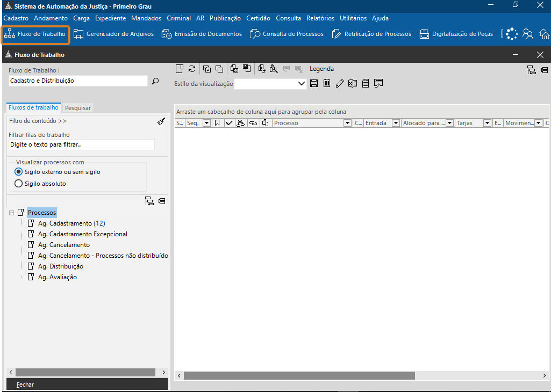Open the Seq. column filter dropdown
Viewport: 551px width, 392px height.
206,123
